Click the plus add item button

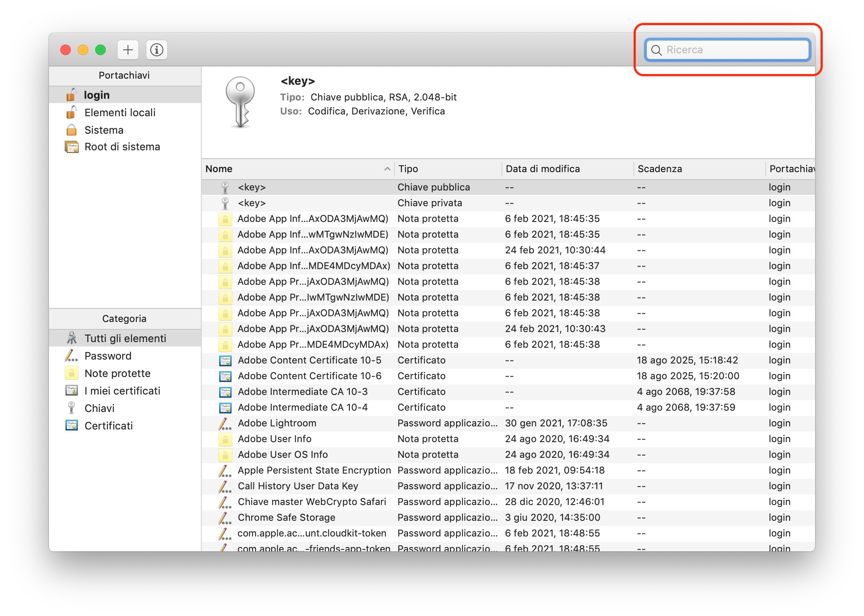[x=128, y=50]
